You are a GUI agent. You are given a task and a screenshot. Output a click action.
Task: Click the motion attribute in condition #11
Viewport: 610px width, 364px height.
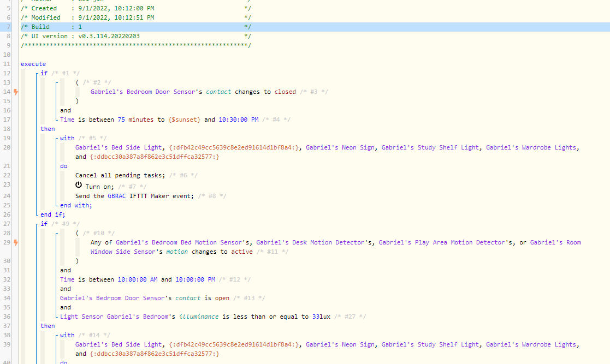[177, 252]
